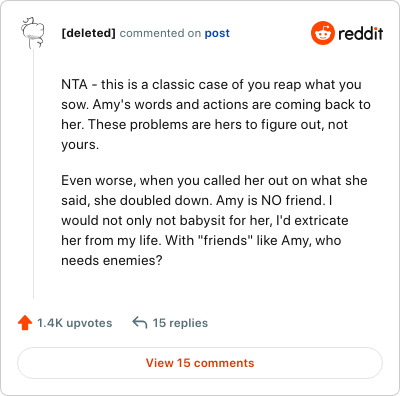The width and height of the screenshot is (400, 396).
Task: Click the paragraph beginning "Even worse"
Action: [214, 220]
